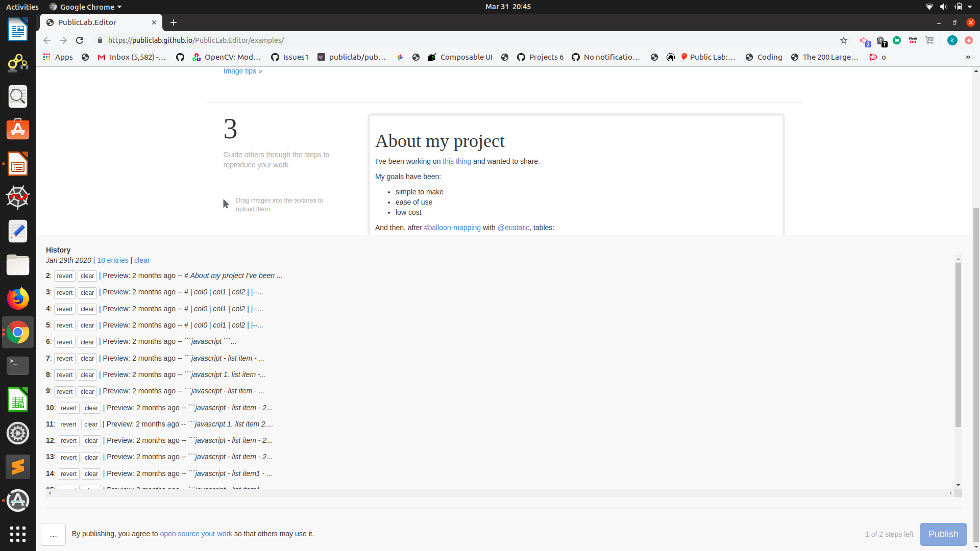Open the Files app in the dock
The height and width of the screenshot is (551, 980).
(x=18, y=265)
